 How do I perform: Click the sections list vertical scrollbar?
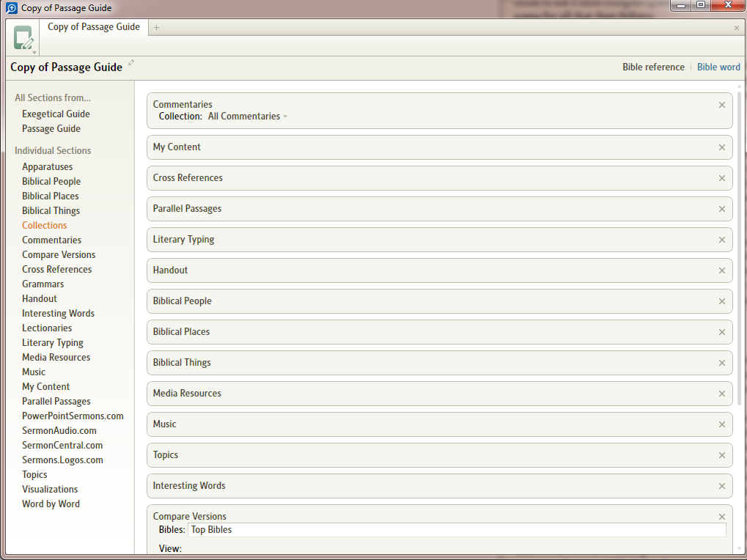click(740, 248)
